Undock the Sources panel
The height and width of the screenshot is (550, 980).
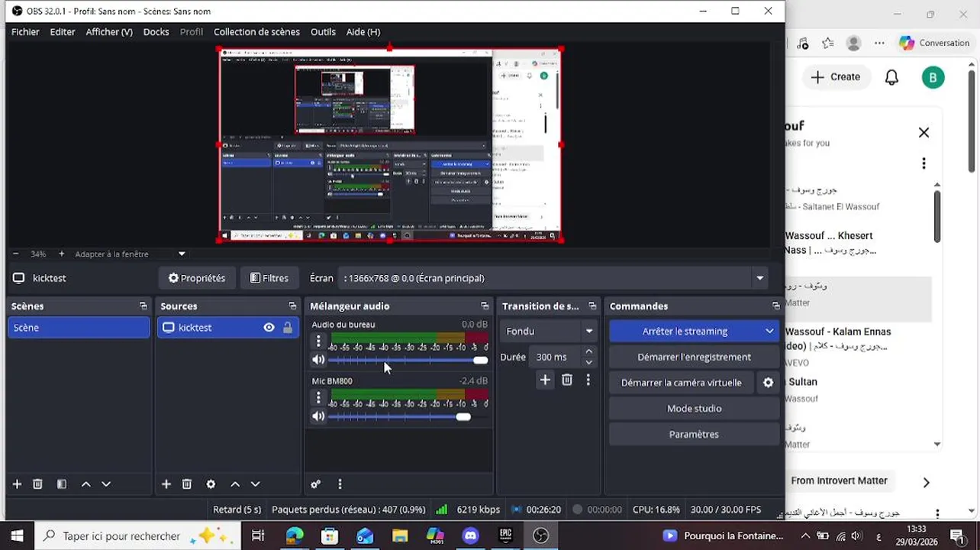(292, 306)
